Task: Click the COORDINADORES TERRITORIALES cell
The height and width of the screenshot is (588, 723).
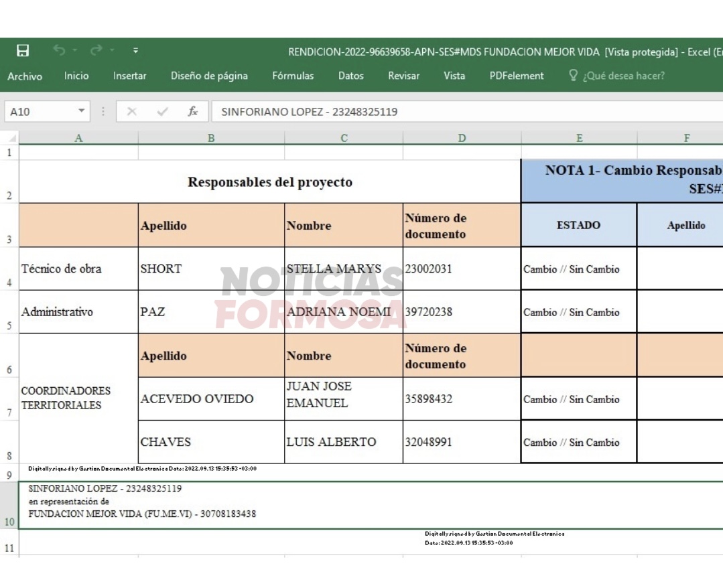Action: click(78, 398)
